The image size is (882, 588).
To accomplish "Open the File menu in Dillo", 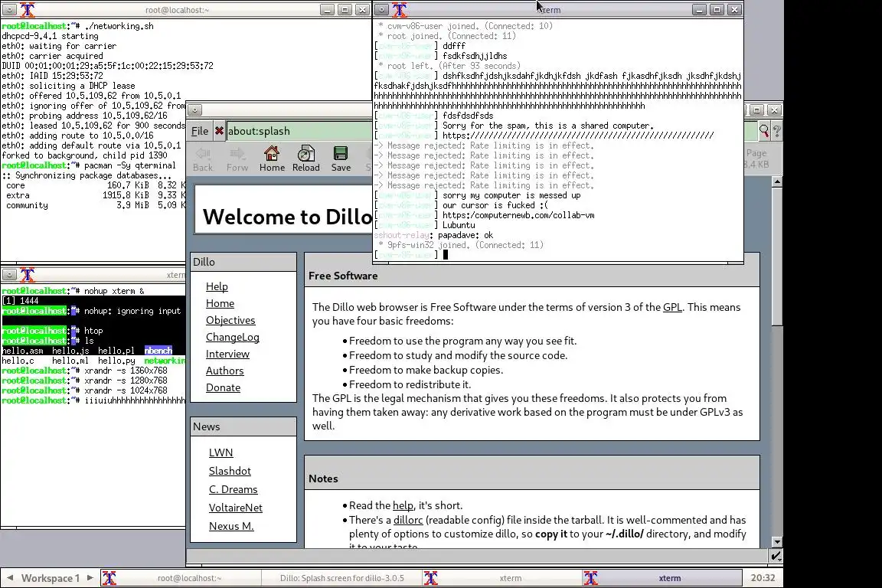I will pos(200,131).
